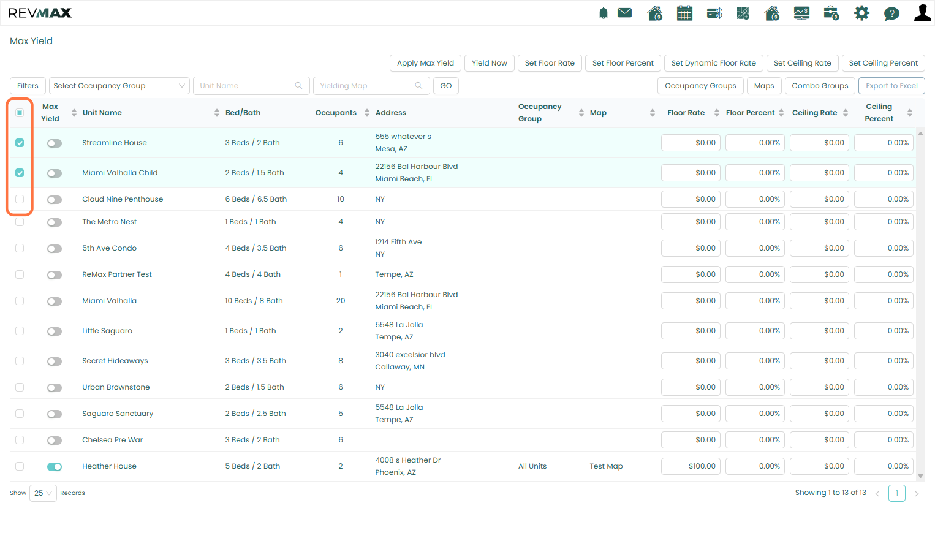Click the Unit Name search field
Viewport: 935px width, 560px height.
(x=251, y=86)
